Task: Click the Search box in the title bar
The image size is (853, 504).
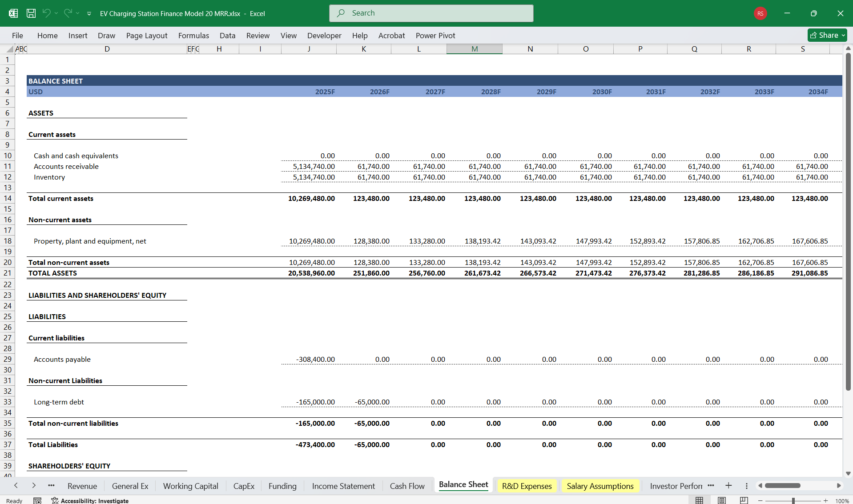Action: click(431, 13)
